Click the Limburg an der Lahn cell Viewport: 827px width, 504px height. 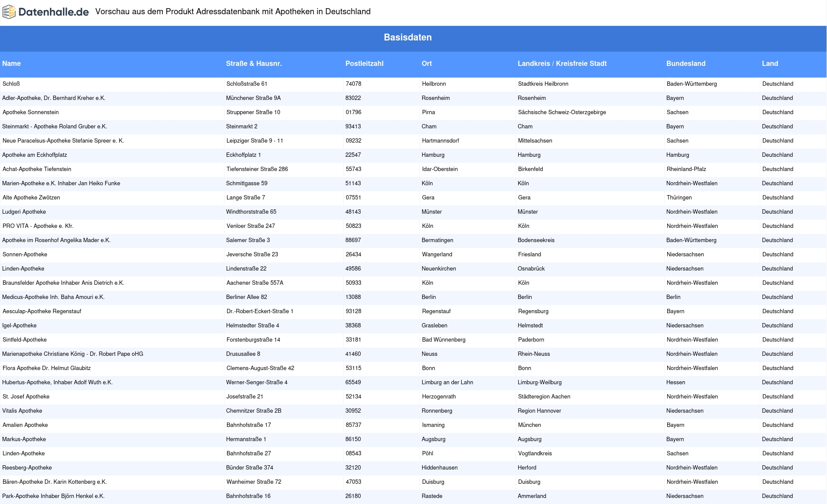tap(447, 383)
